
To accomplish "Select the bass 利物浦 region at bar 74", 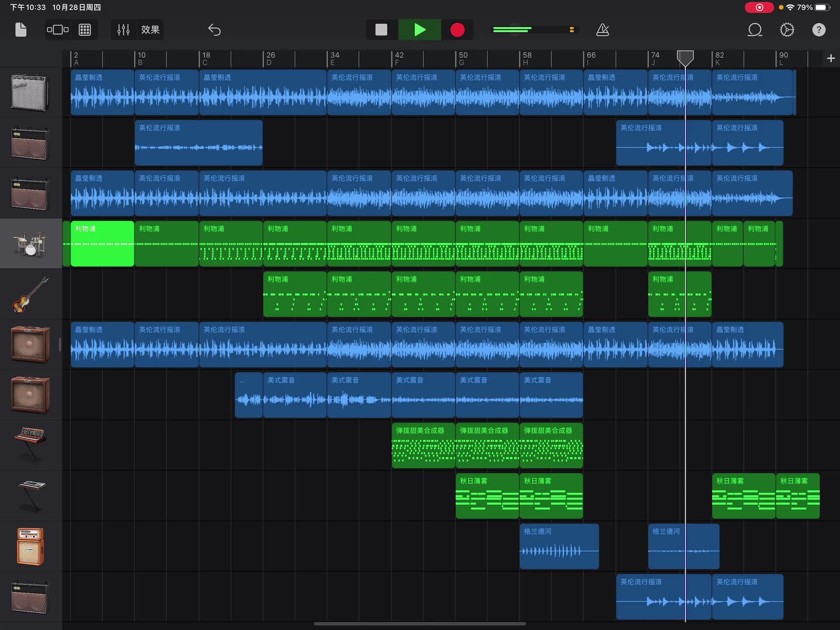I will click(x=679, y=294).
